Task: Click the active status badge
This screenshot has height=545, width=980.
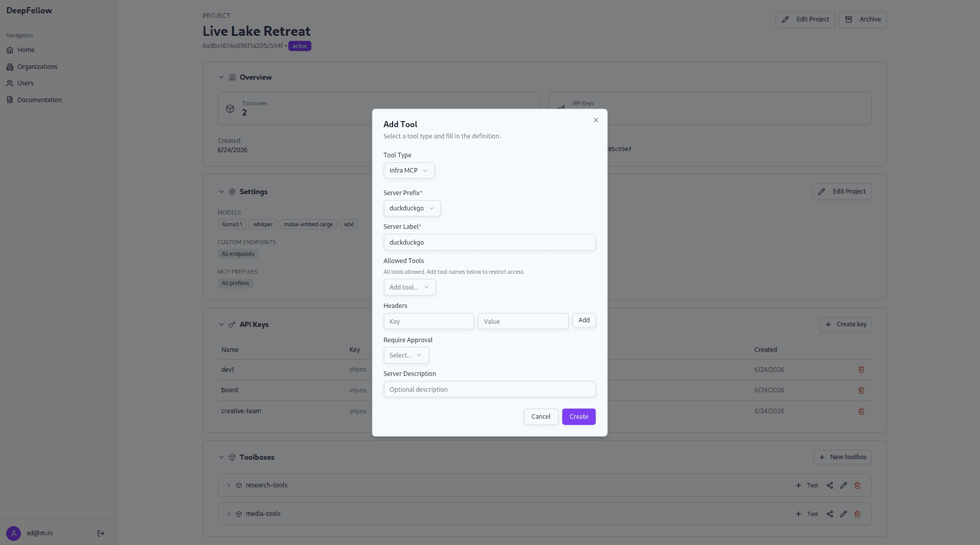Action: [x=300, y=46]
